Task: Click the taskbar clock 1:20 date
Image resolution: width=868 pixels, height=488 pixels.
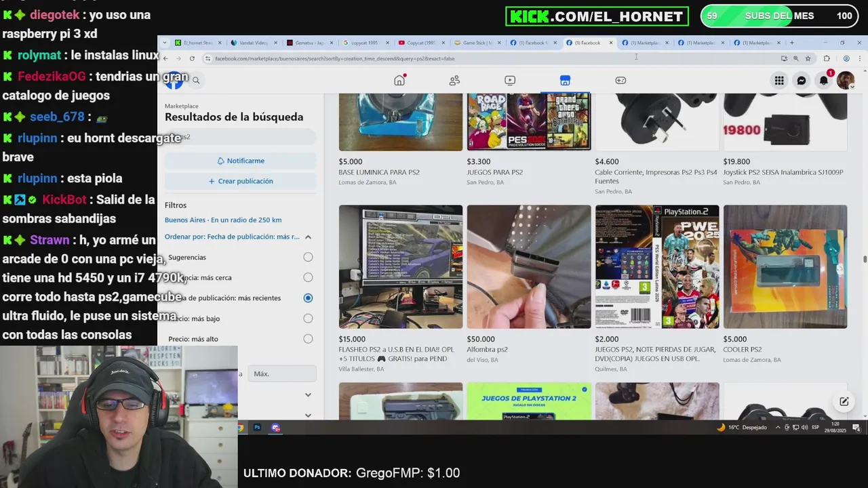Action: tap(835, 428)
